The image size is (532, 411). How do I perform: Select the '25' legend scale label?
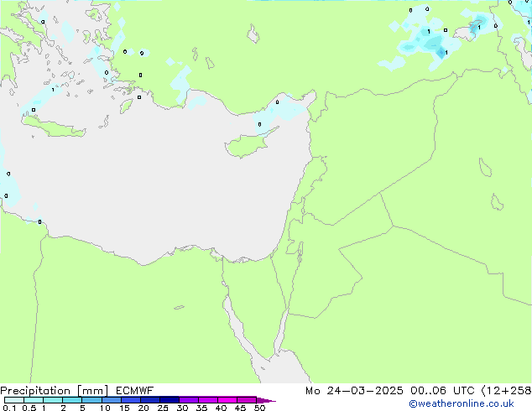point(163,408)
